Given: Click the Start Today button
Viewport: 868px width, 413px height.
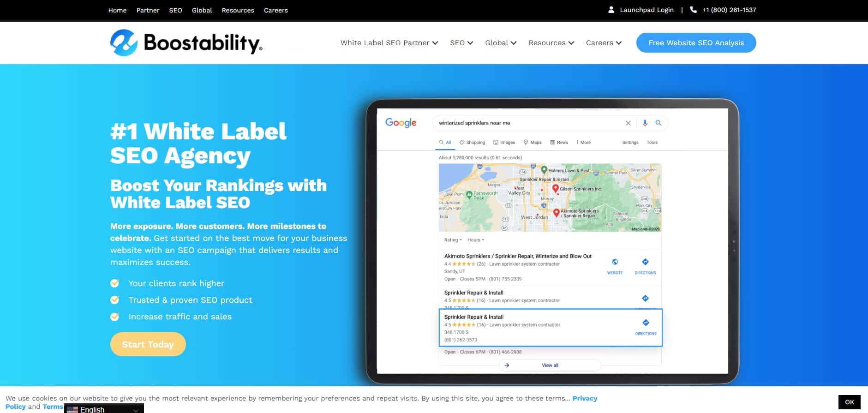Looking at the screenshot, I should pyautogui.click(x=148, y=344).
